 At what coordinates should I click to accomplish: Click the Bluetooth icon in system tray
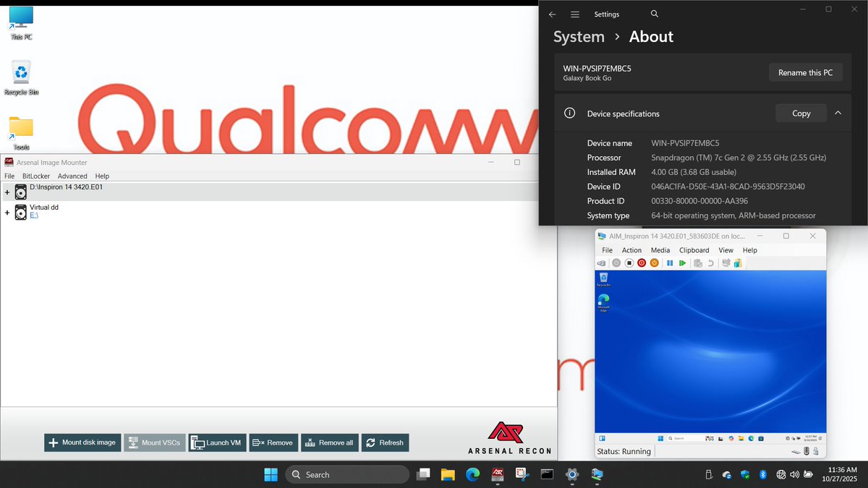click(762, 474)
